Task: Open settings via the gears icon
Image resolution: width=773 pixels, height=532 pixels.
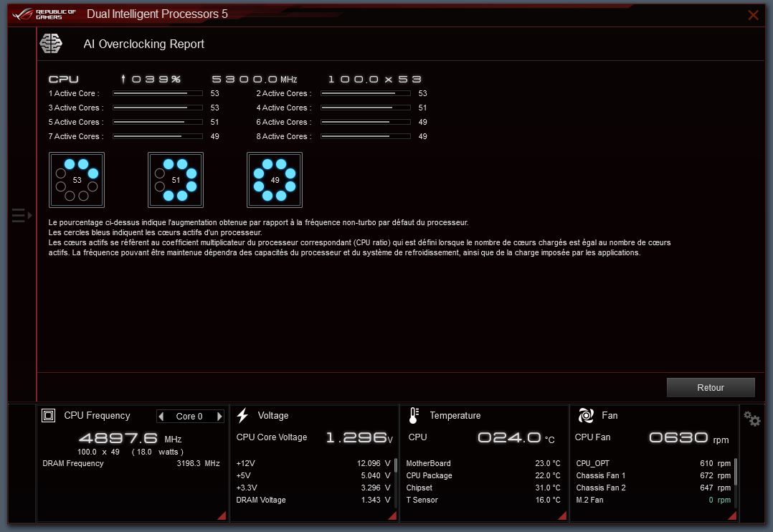Action: coord(751,419)
